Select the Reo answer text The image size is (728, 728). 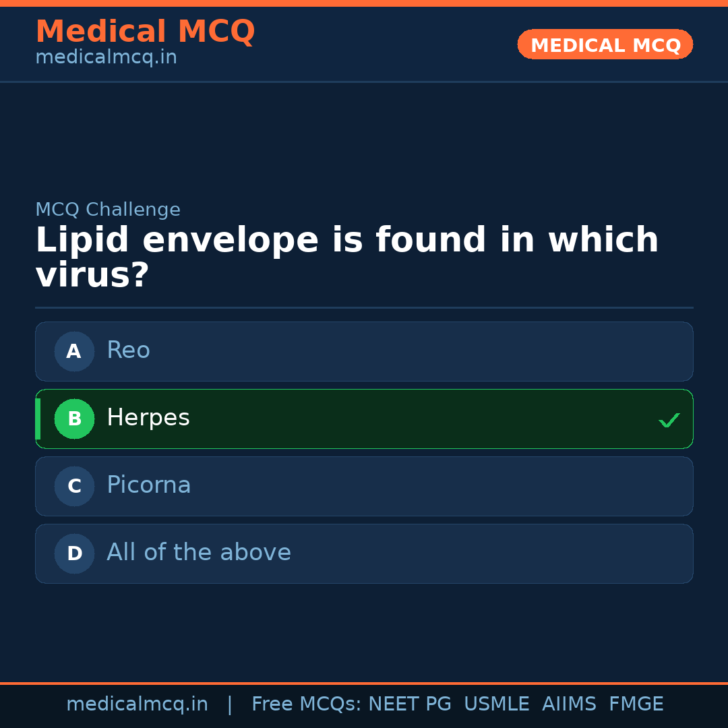click(128, 351)
